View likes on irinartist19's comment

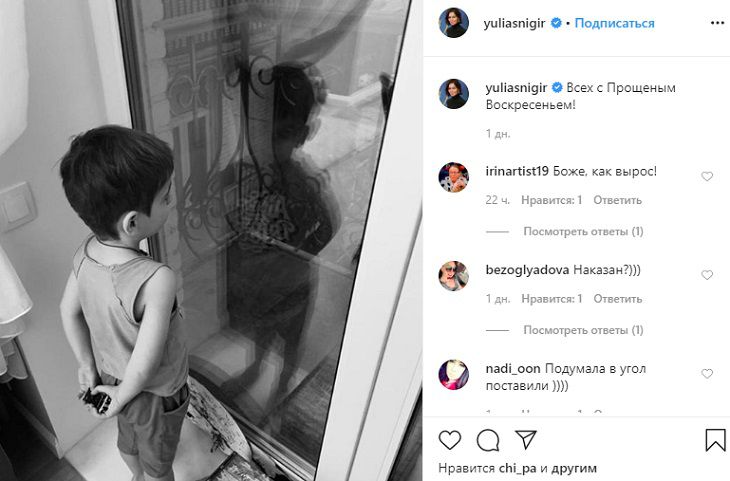point(552,200)
